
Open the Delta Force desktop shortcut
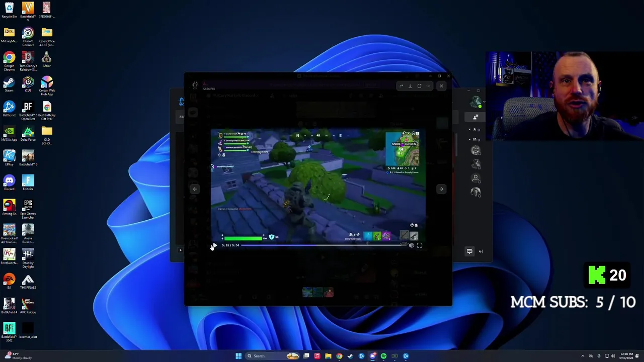(28, 133)
